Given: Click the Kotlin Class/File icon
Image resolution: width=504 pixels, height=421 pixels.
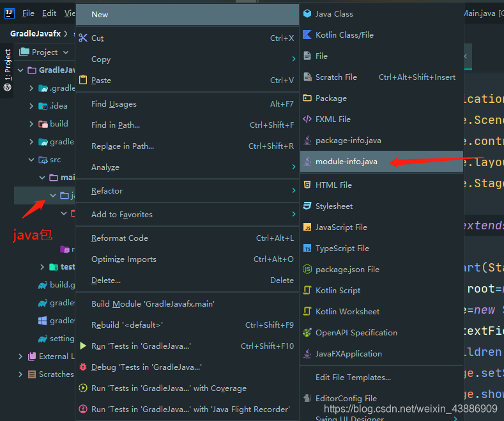Looking at the screenshot, I should (307, 34).
